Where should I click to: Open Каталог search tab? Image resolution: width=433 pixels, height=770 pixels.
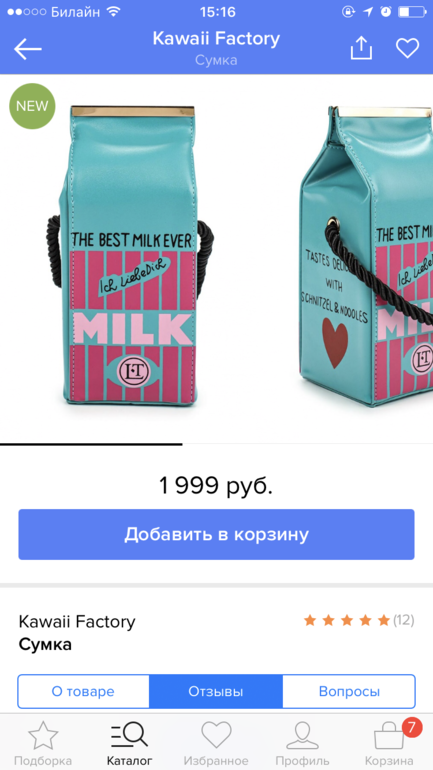130,743
